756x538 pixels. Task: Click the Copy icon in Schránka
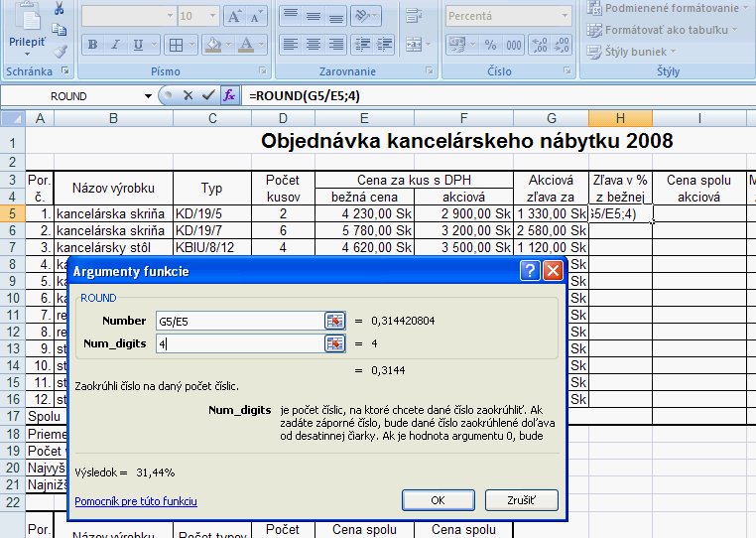[x=60, y=30]
